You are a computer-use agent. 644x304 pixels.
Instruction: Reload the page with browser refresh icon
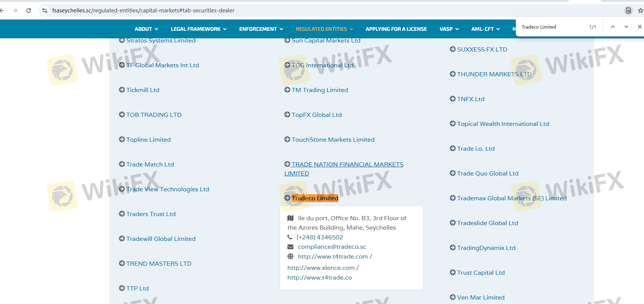pos(29,11)
